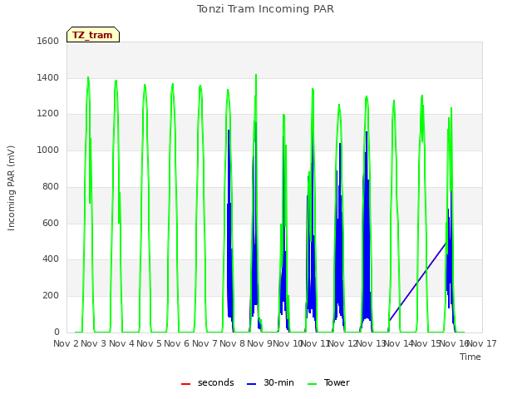Click the Nov 2 x-axis date label
This screenshot has height=399, width=532.
pyautogui.click(x=66, y=343)
